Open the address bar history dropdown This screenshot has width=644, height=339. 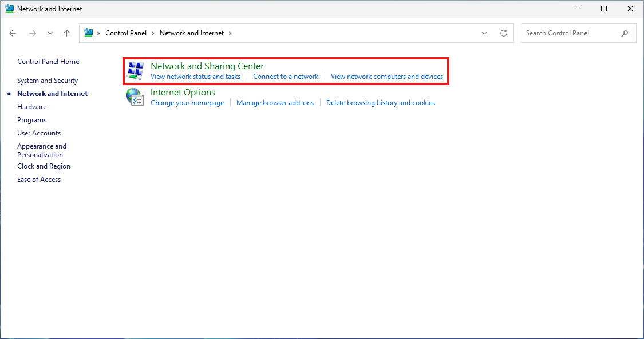484,33
